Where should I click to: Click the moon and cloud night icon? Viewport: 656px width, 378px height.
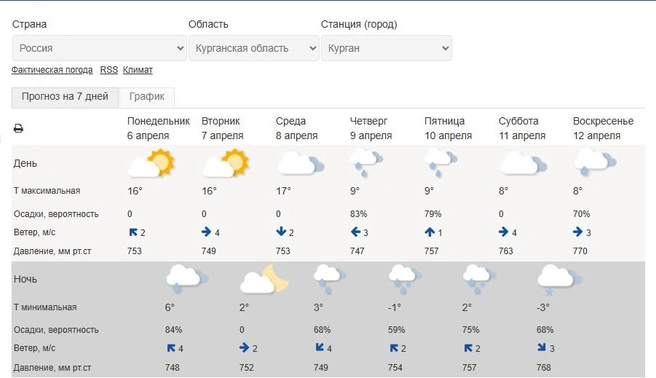[x=264, y=279]
